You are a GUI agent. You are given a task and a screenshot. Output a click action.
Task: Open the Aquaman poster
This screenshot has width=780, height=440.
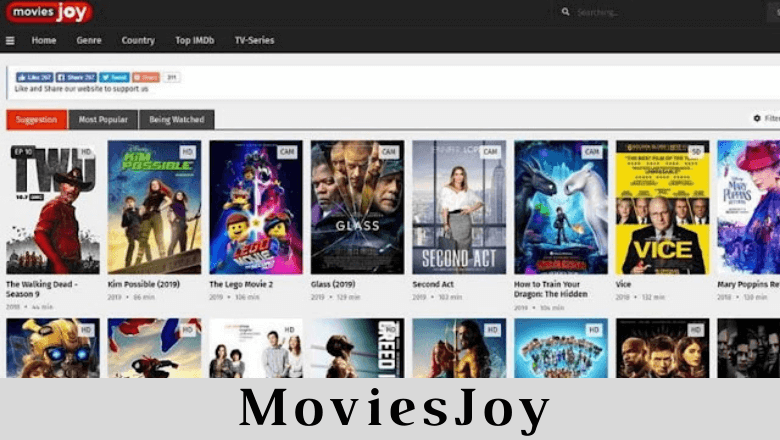click(x=459, y=348)
